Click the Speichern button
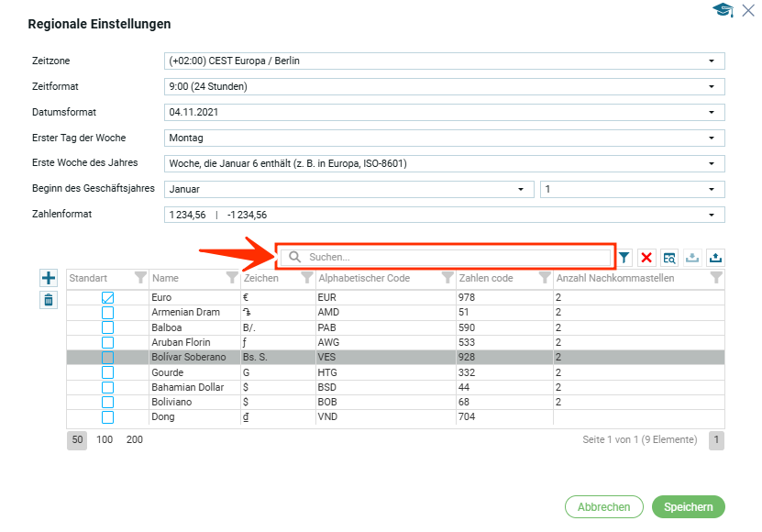762x532 pixels. click(688, 507)
